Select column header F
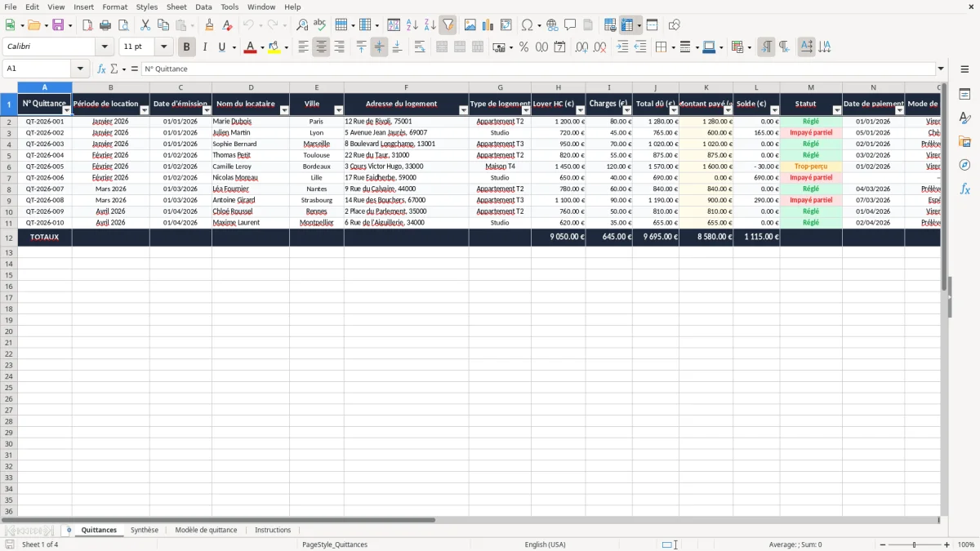 [x=406, y=87]
